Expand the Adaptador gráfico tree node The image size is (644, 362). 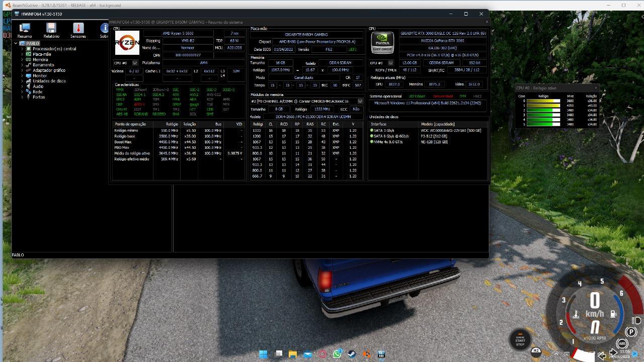[22, 70]
